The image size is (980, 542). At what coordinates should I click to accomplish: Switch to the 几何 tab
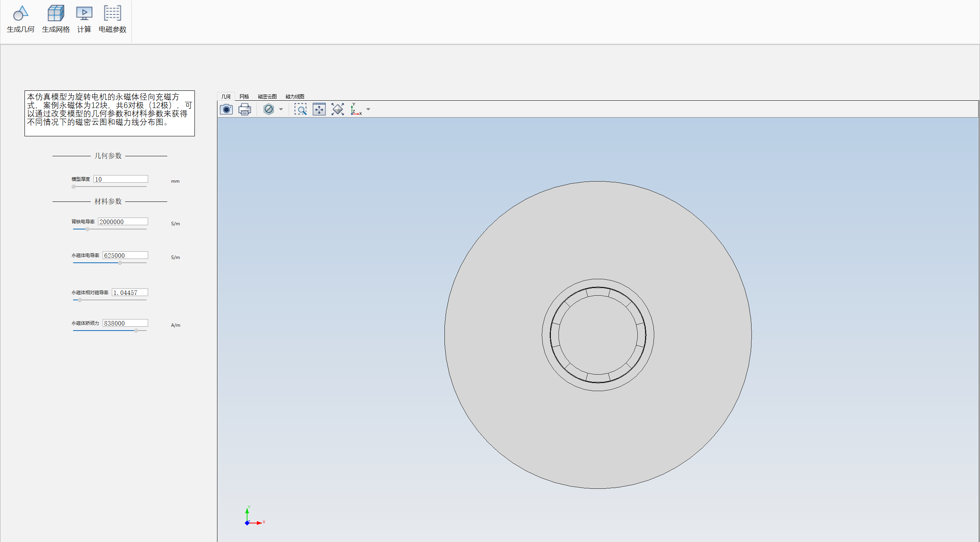tap(226, 97)
